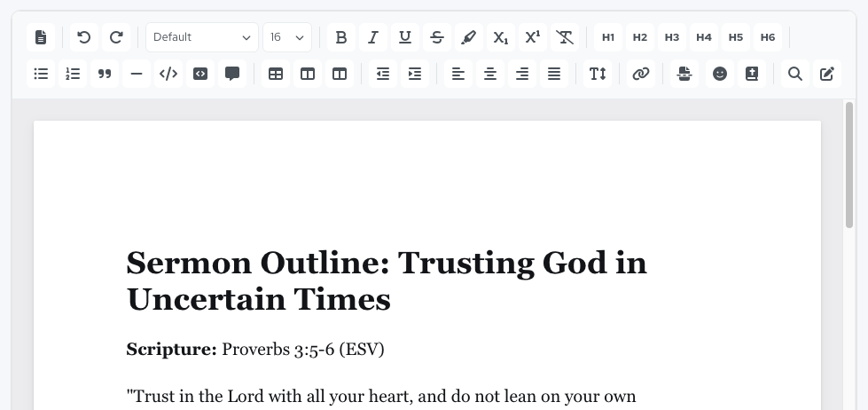The image size is (868, 410).
Task: Align text to the left
Action: click(x=457, y=74)
